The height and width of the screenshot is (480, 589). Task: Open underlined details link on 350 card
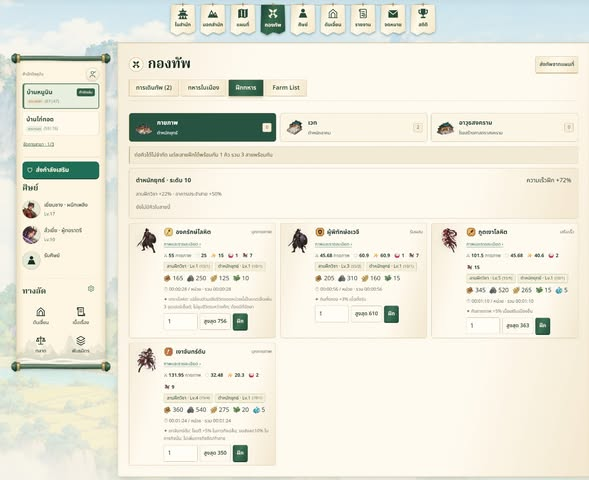click(x=183, y=364)
